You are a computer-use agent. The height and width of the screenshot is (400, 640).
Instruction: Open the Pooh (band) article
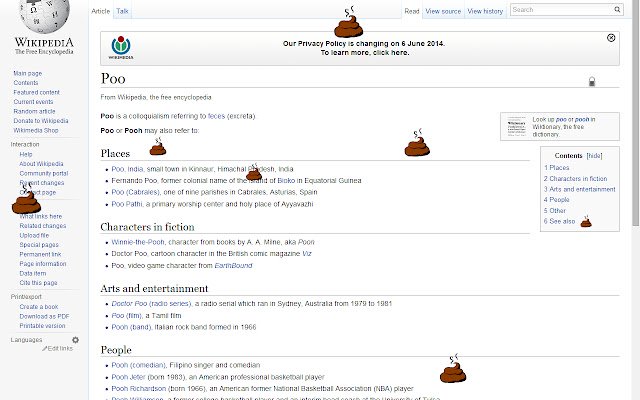pyautogui.click(x=131, y=327)
